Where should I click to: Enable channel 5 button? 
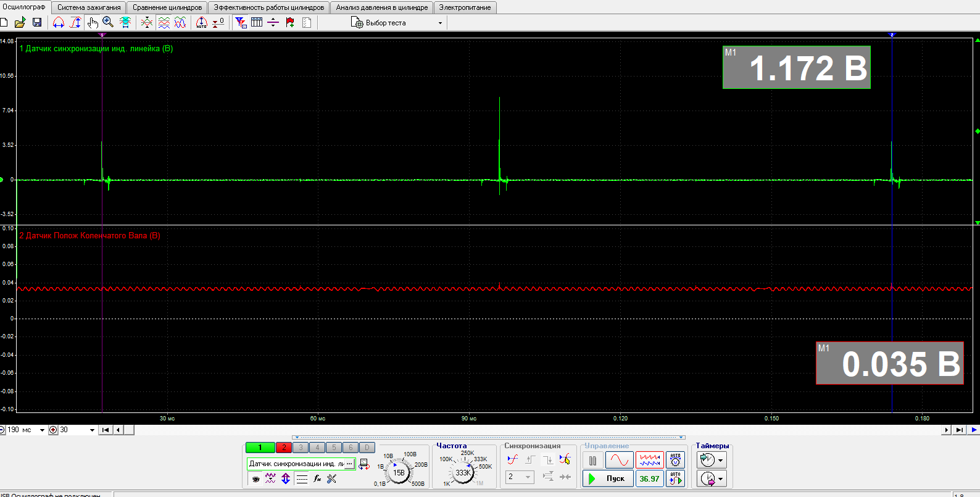coord(334,448)
